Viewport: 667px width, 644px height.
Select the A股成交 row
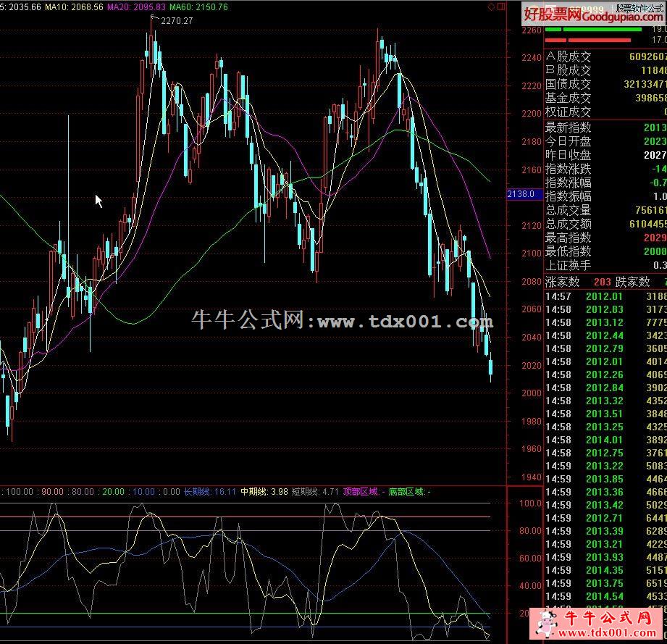[605, 57]
